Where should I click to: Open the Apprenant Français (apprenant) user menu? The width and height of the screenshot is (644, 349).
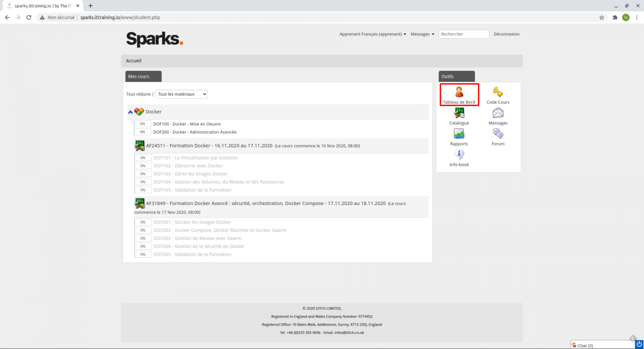pos(372,34)
